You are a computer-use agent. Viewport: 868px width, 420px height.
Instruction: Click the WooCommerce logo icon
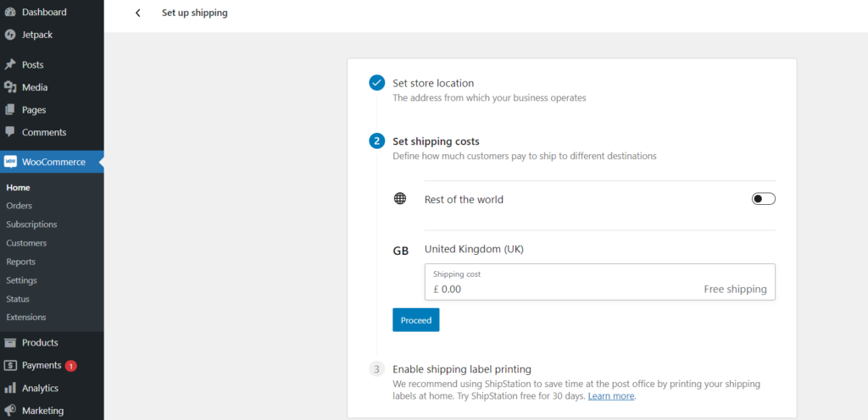10,162
